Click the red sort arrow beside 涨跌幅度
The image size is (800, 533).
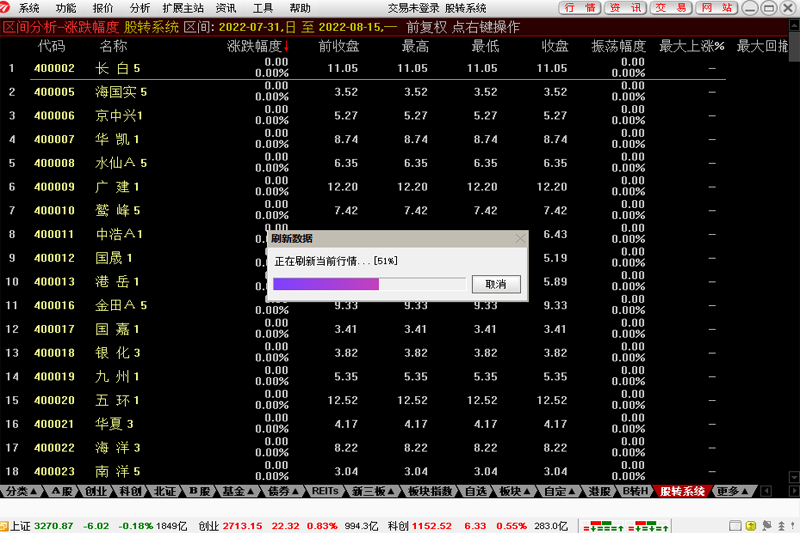286,46
